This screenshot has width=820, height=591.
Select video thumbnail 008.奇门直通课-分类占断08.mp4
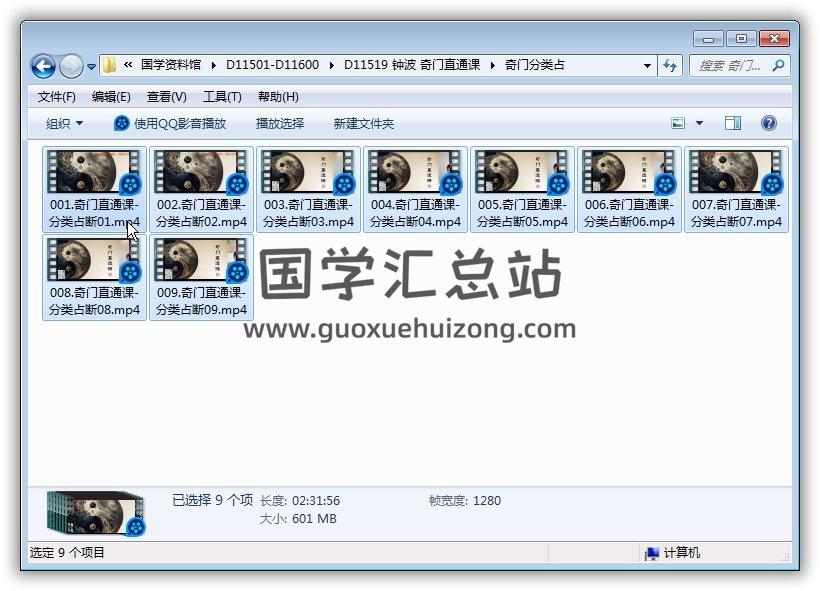(x=94, y=260)
